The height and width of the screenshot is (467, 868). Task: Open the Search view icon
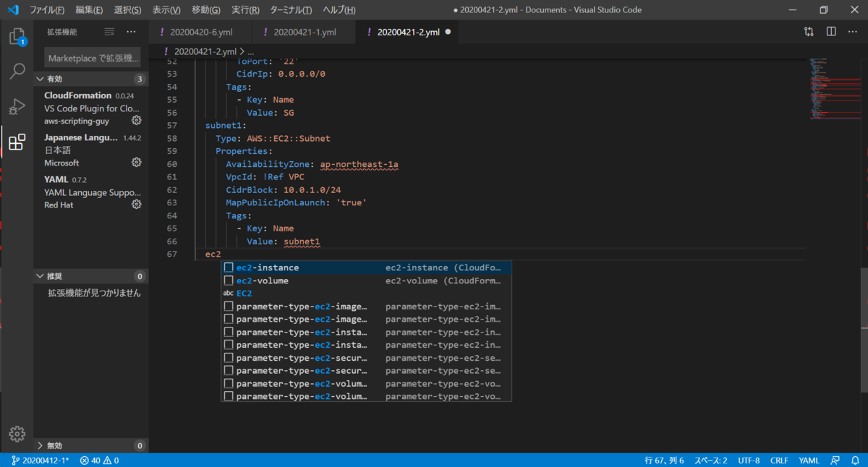coord(17,72)
